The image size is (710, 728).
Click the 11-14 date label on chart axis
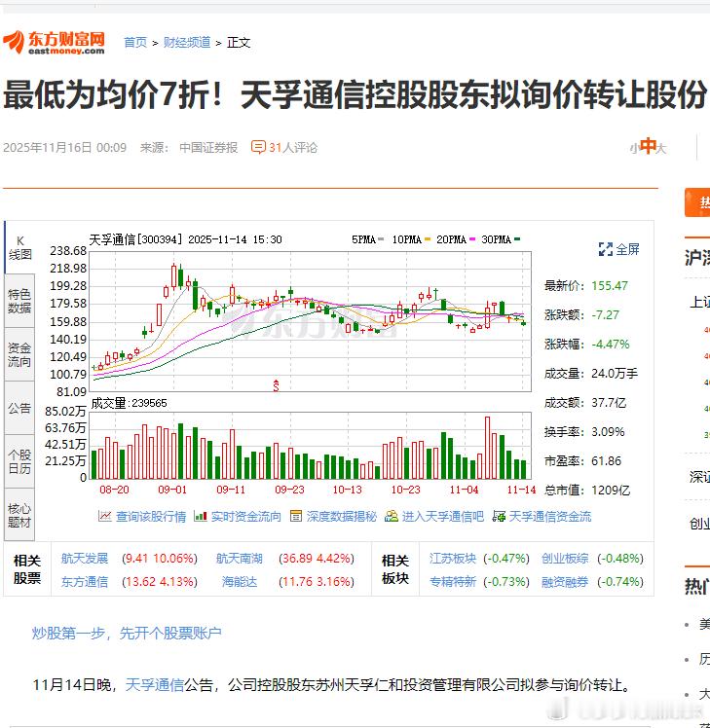[521, 490]
